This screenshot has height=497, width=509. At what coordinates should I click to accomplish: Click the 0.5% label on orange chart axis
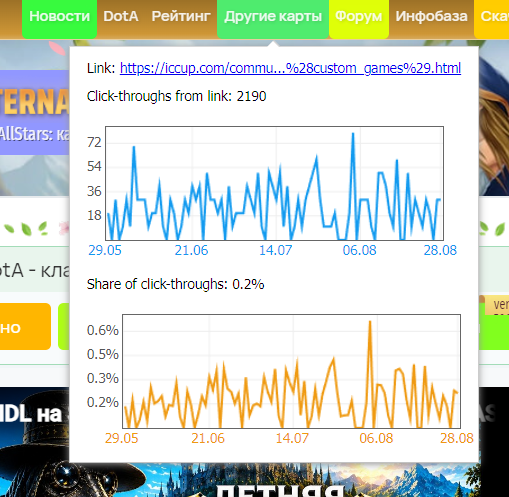point(103,355)
